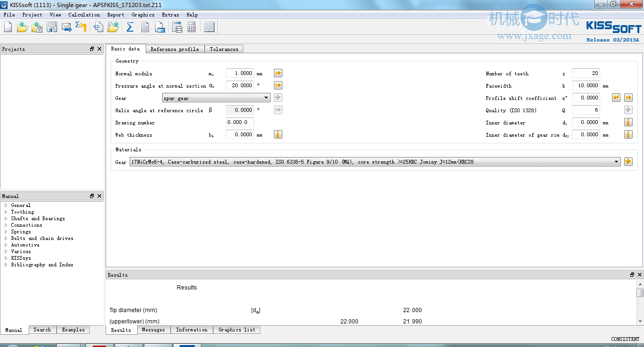The width and height of the screenshot is (644, 347).
Task: Open the Gear type dropdown (spur gear)
Action: pyautogui.click(x=216, y=98)
